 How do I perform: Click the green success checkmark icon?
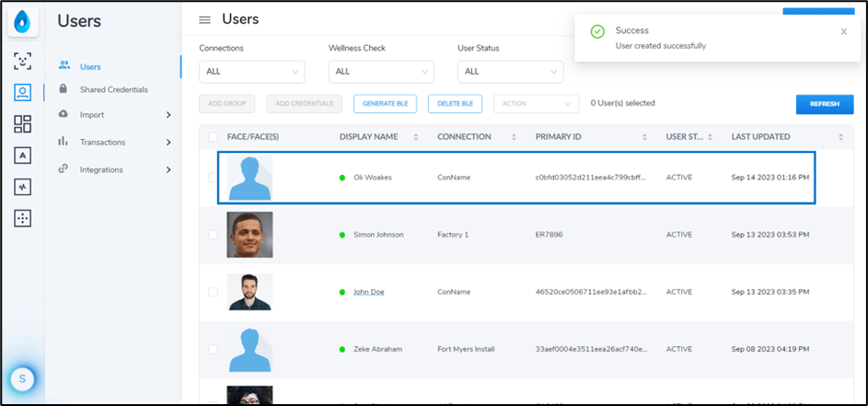tap(597, 31)
